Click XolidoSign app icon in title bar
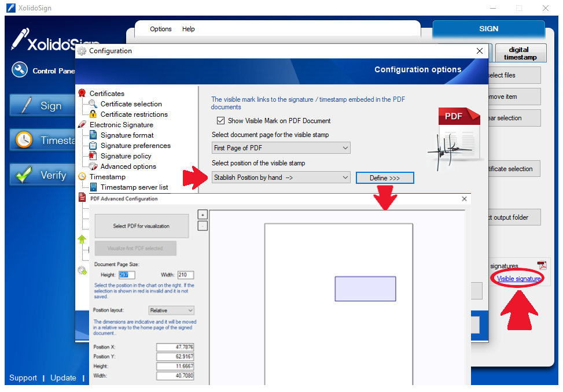 [11, 8]
